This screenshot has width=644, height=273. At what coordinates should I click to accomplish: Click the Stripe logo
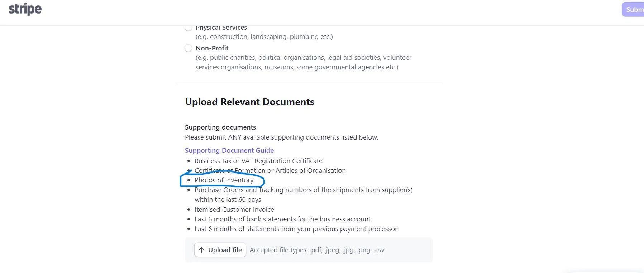coord(25,9)
